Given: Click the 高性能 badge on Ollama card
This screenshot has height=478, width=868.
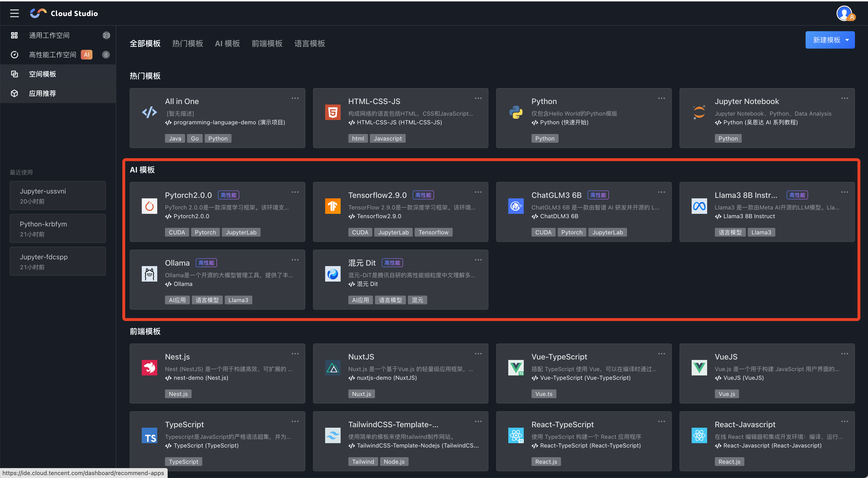Looking at the screenshot, I should tap(206, 263).
